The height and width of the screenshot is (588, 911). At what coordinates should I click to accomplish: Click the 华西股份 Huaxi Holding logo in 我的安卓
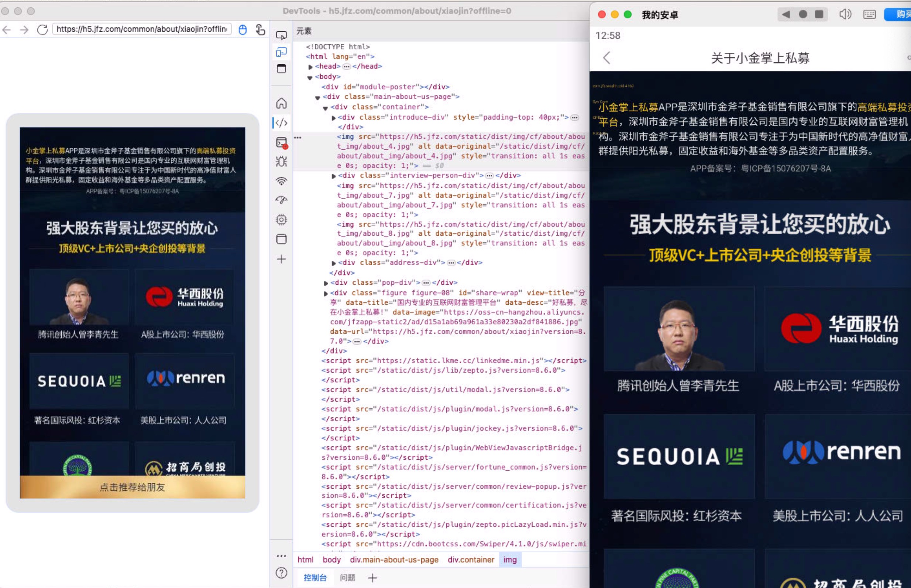click(839, 329)
